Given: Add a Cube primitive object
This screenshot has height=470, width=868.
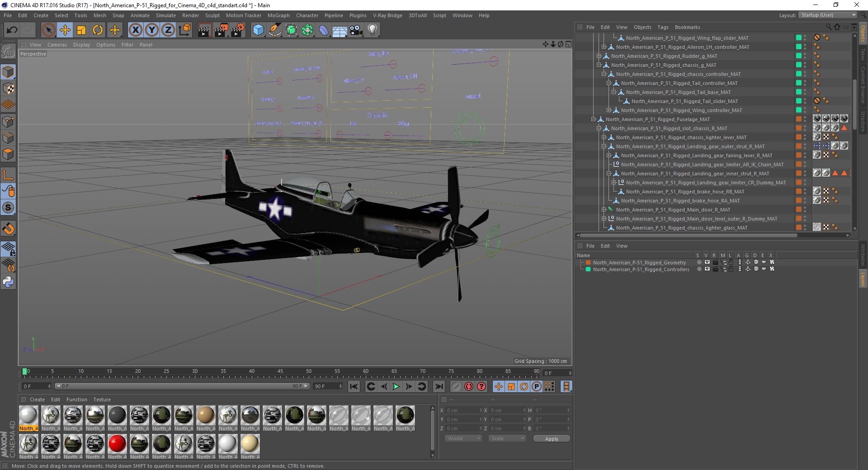Looking at the screenshot, I should (x=258, y=30).
